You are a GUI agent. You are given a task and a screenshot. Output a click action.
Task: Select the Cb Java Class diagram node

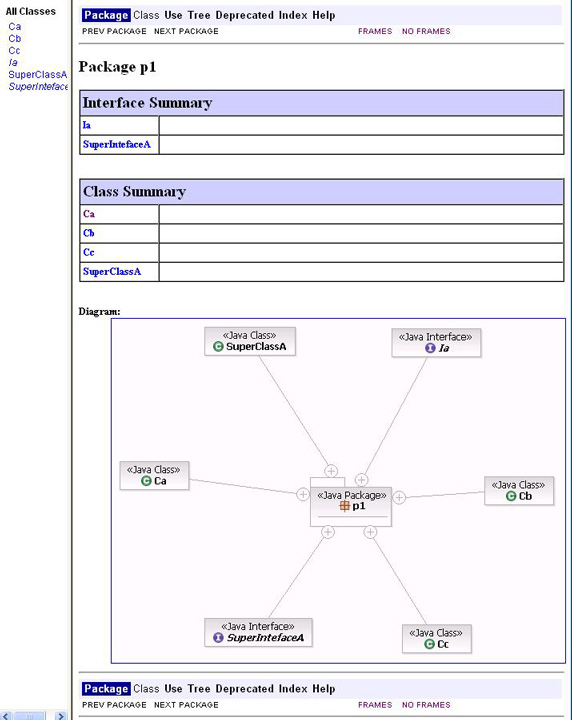[519, 491]
